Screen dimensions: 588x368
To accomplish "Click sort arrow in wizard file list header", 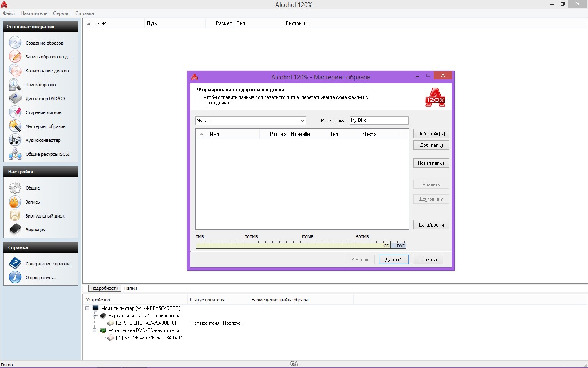I will (201, 135).
